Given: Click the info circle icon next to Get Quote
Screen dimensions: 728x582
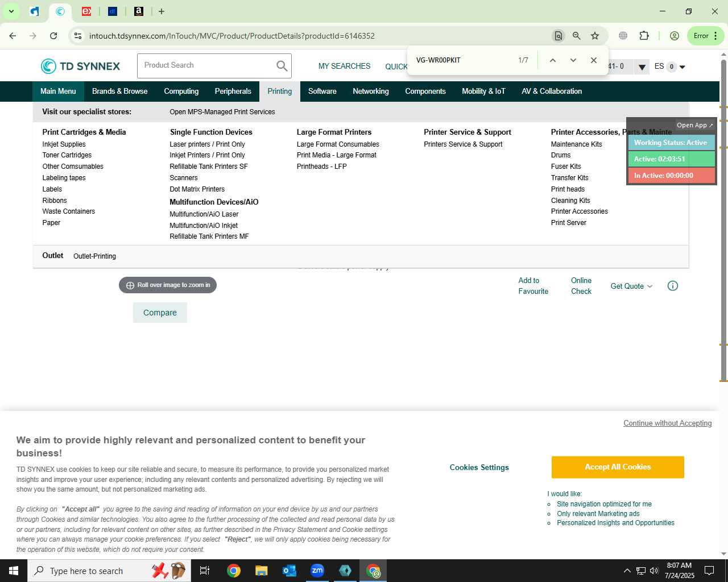Looking at the screenshot, I should point(672,286).
